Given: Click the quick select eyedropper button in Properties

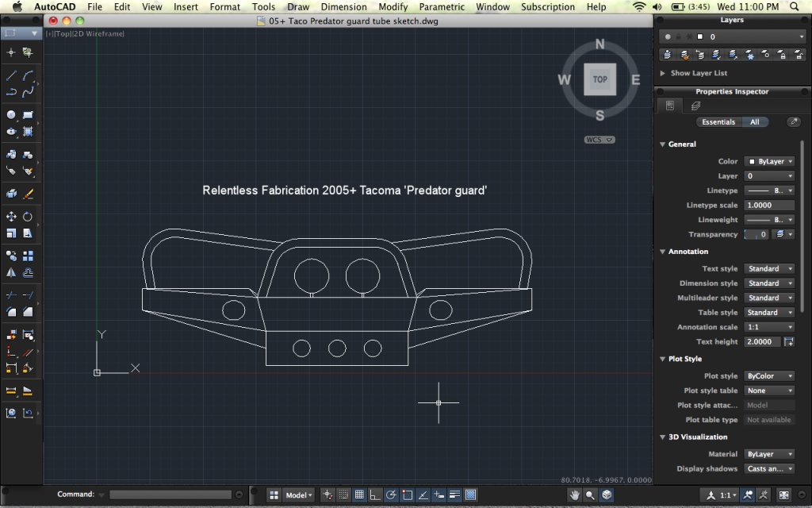Looking at the screenshot, I should pos(792,121).
